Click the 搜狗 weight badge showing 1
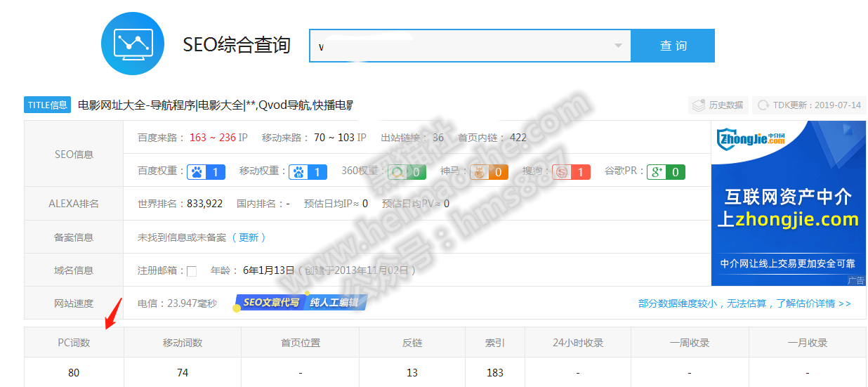This screenshot has width=868, height=387. 571,171
